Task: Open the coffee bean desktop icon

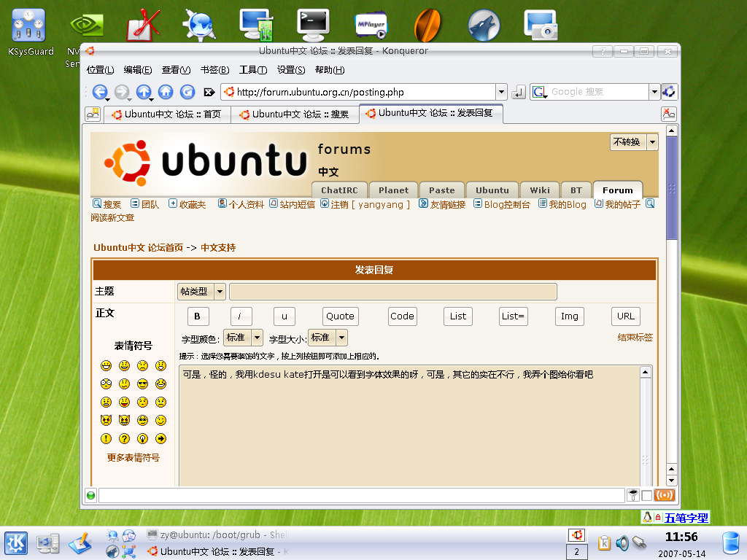Action: coord(427,25)
